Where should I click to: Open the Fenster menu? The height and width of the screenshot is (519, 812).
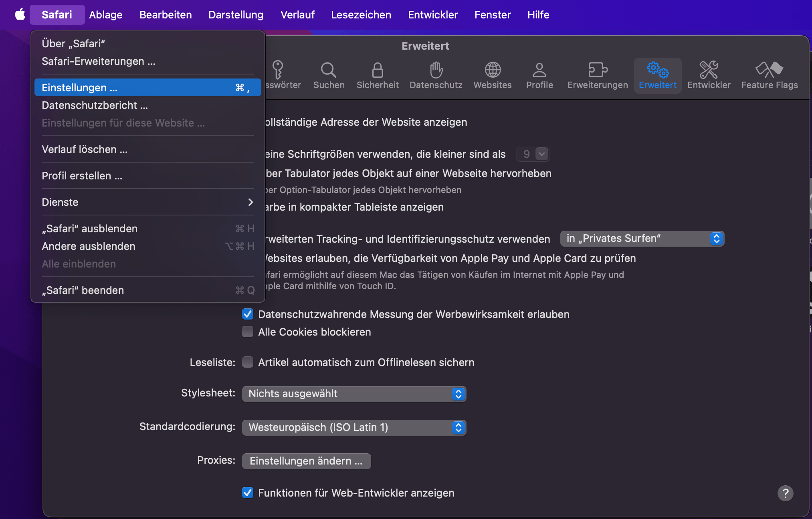(493, 15)
